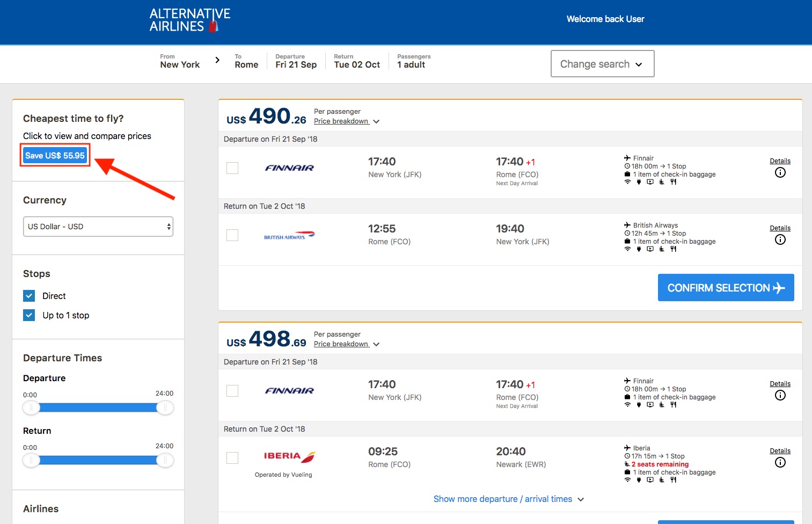Uncheck the Direct stops filter
The height and width of the screenshot is (524, 812).
(x=29, y=296)
